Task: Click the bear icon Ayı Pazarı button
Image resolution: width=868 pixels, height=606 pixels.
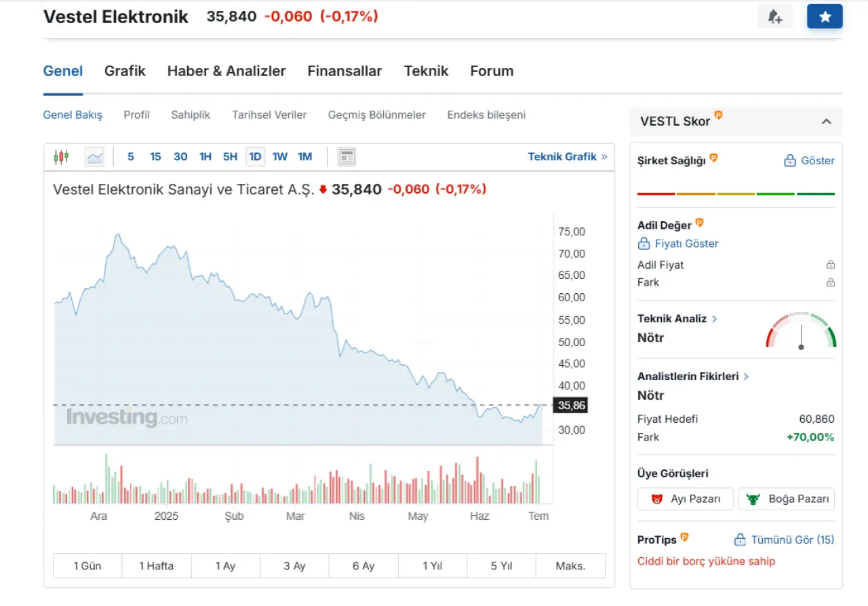Action: coord(685,499)
